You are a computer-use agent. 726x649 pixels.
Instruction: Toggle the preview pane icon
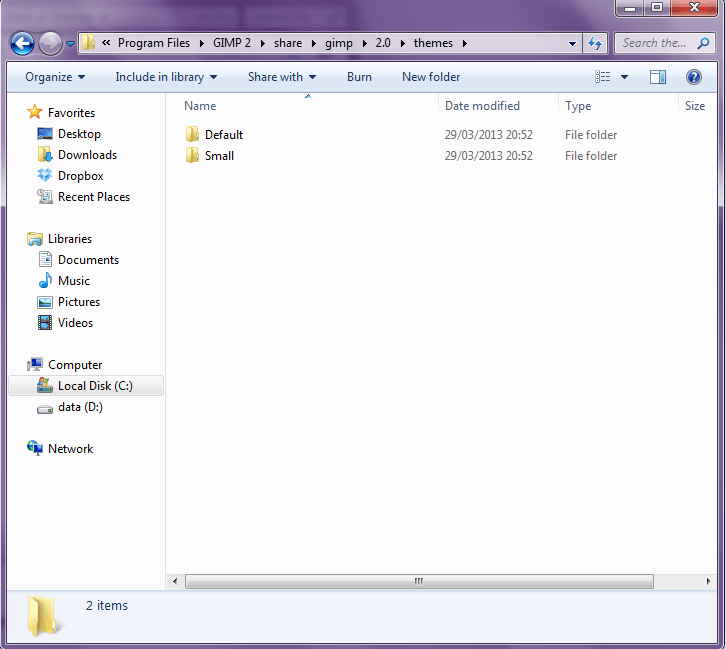(x=657, y=77)
